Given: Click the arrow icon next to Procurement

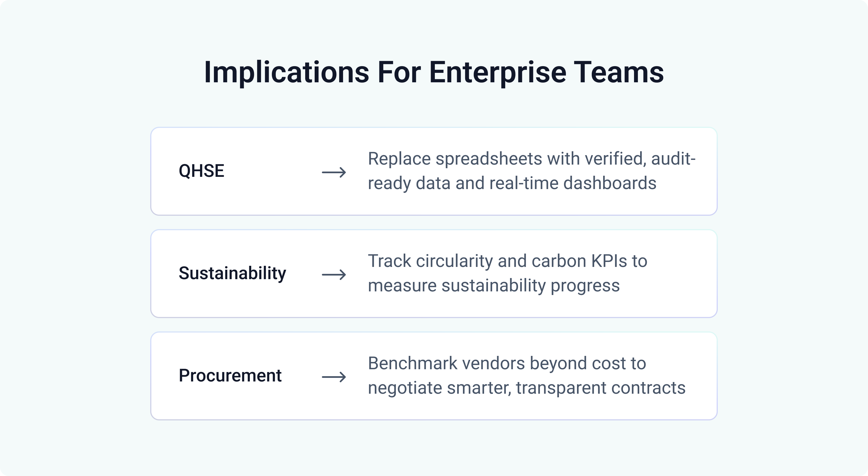Looking at the screenshot, I should pos(334,377).
